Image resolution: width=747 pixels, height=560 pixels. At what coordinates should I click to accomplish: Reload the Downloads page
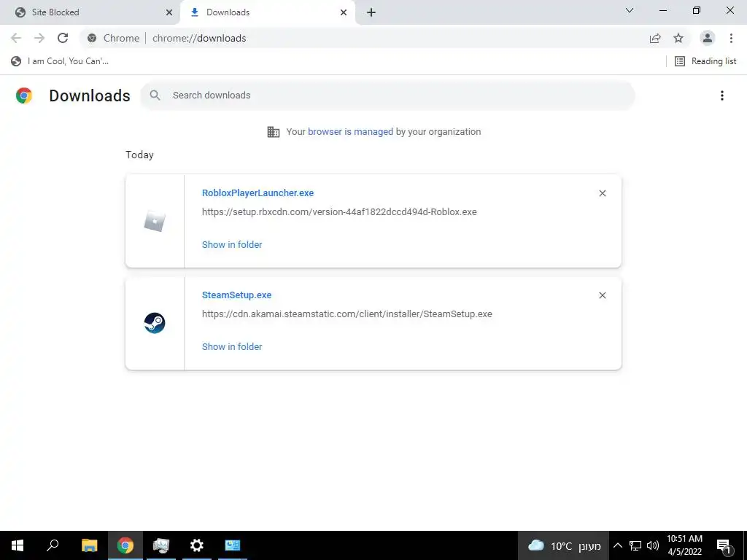pyautogui.click(x=63, y=38)
